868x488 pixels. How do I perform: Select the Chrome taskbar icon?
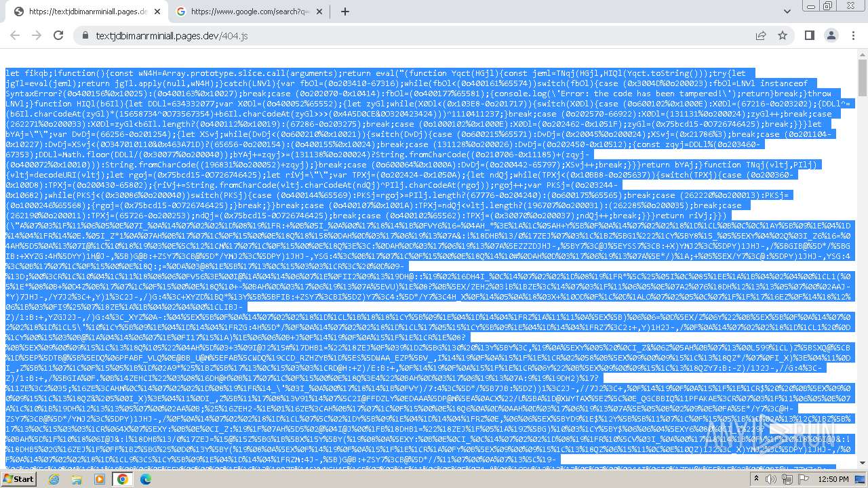pos(122,479)
